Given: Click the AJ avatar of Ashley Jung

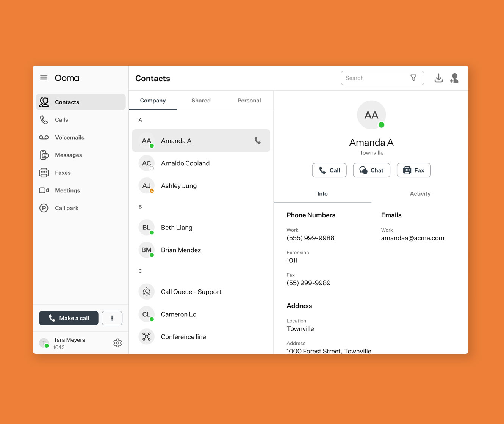Looking at the screenshot, I should [x=147, y=186].
